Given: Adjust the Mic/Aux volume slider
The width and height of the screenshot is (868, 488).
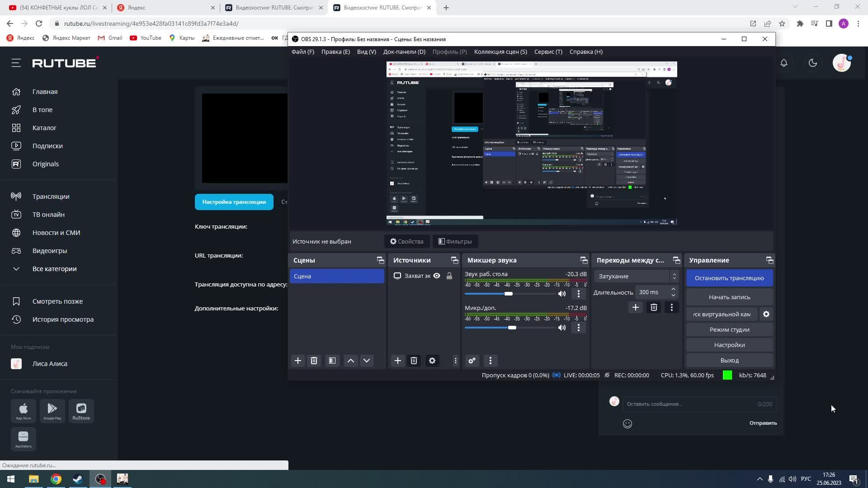Looking at the screenshot, I should pos(512,328).
